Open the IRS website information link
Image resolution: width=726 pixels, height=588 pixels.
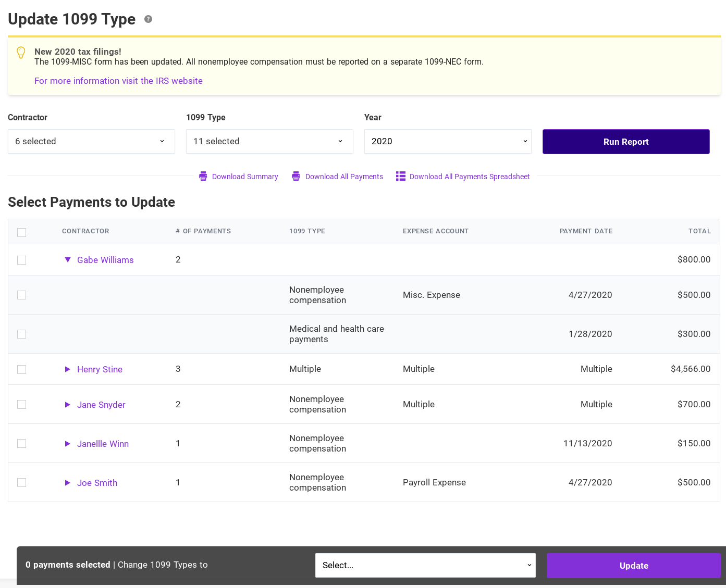tap(118, 81)
